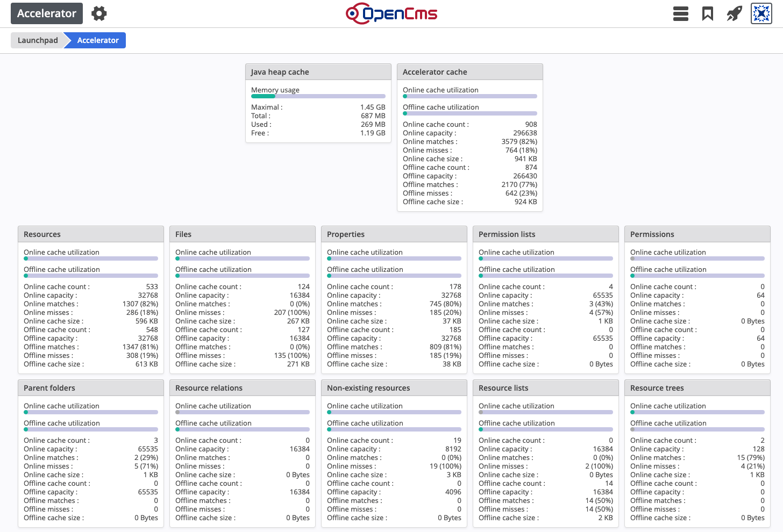Click Resource lists offline cache size 2 KB
This screenshot has height=532, width=783.
[605, 517]
